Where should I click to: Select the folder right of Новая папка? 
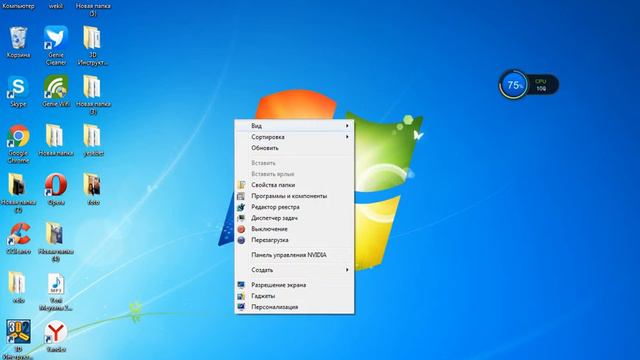(93, 136)
